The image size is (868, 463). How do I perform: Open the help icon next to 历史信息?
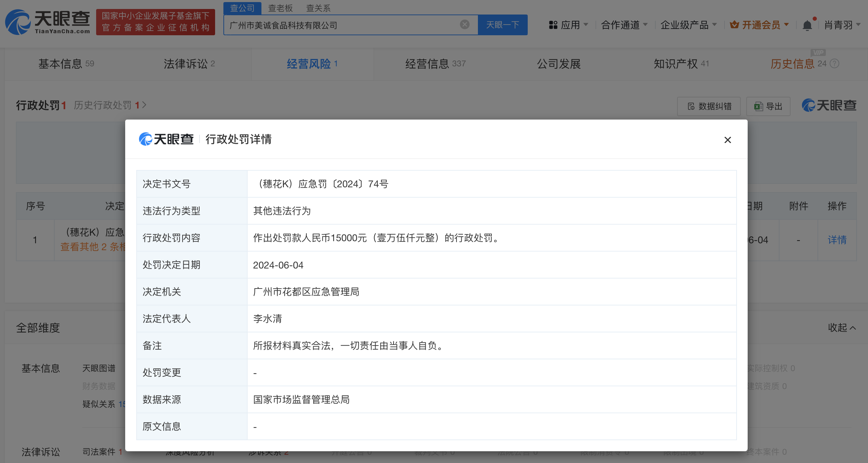coord(834,64)
